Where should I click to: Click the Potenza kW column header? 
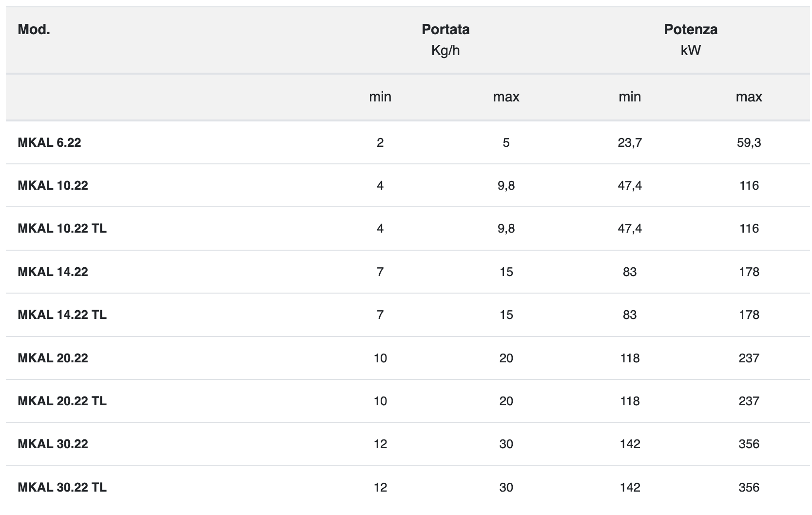[691, 40]
